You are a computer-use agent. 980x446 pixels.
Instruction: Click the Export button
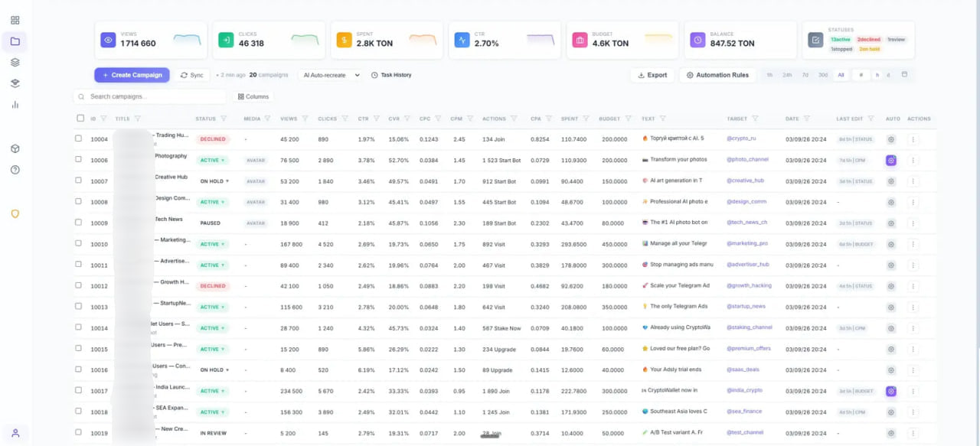(652, 75)
